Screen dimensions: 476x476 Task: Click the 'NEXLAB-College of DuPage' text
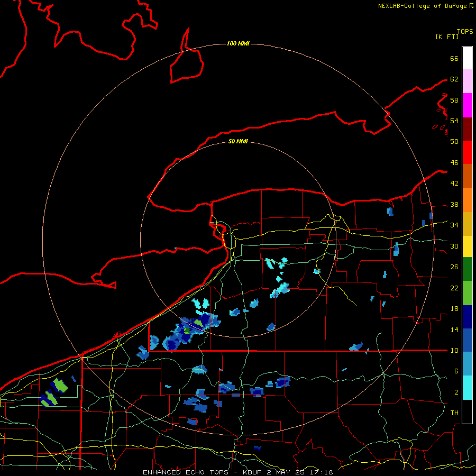click(x=423, y=6)
